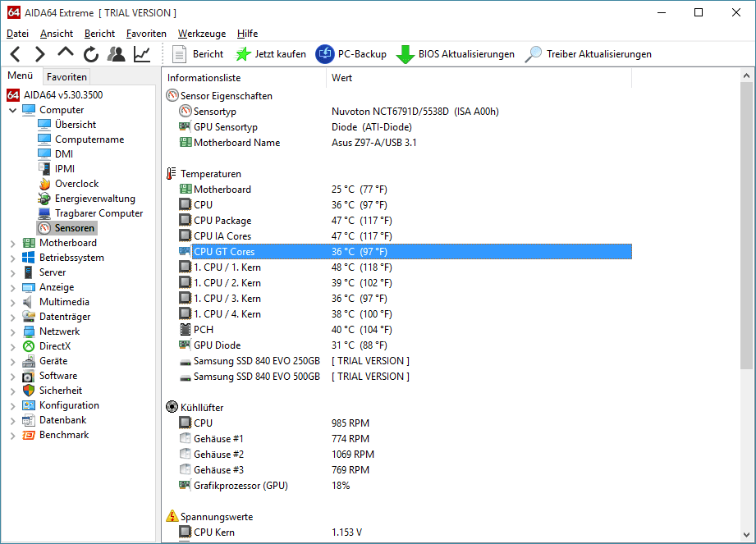Select Übersicht in the Computer tree

76,125
